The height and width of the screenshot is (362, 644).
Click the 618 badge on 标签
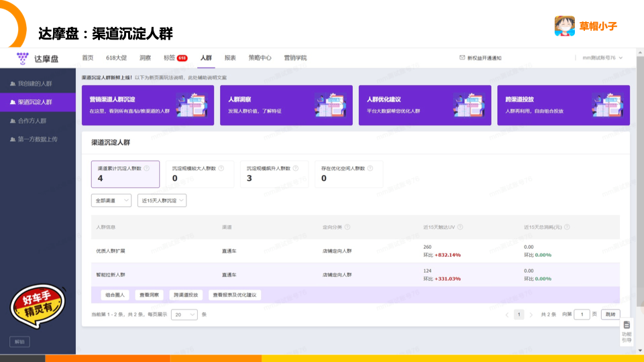[182, 58]
